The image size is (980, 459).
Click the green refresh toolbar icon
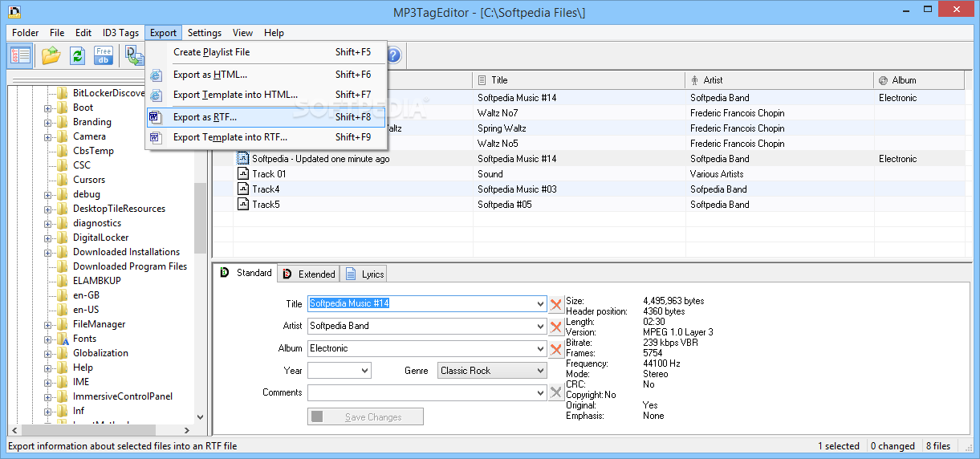click(77, 55)
